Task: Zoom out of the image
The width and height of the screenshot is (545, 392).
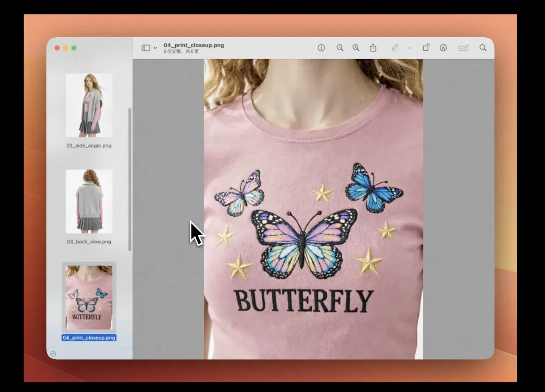Action: click(x=340, y=48)
